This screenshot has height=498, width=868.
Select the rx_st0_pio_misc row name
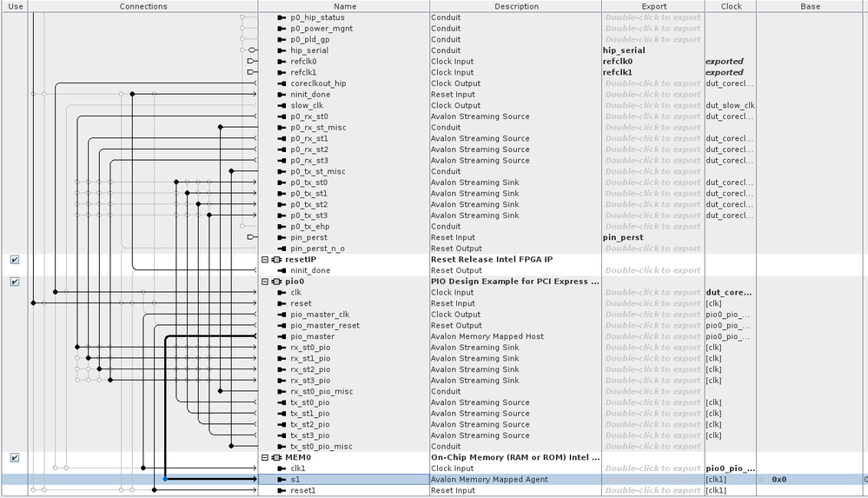click(x=321, y=391)
